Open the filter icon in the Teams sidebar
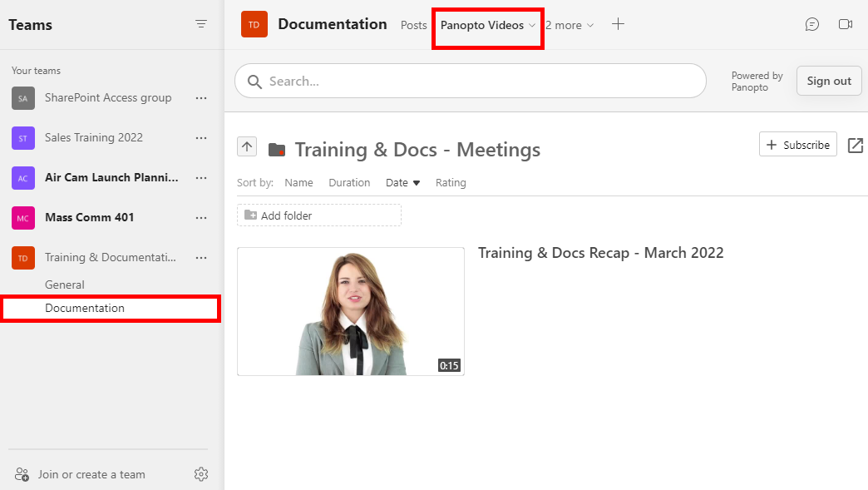868x490 pixels. coord(200,24)
